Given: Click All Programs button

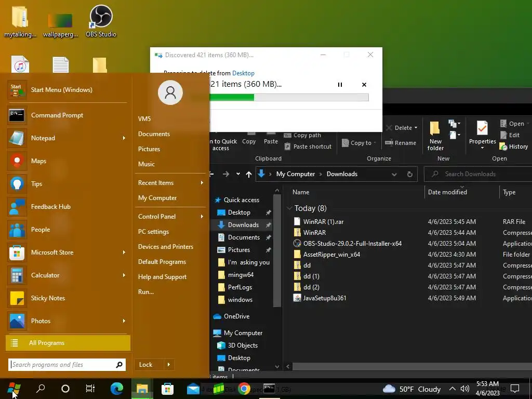Looking at the screenshot, I should click(x=68, y=343).
